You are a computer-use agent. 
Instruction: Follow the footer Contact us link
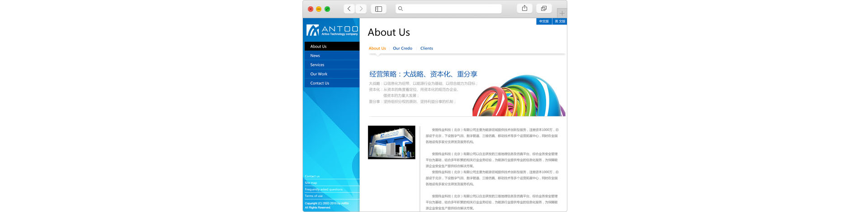click(312, 176)
